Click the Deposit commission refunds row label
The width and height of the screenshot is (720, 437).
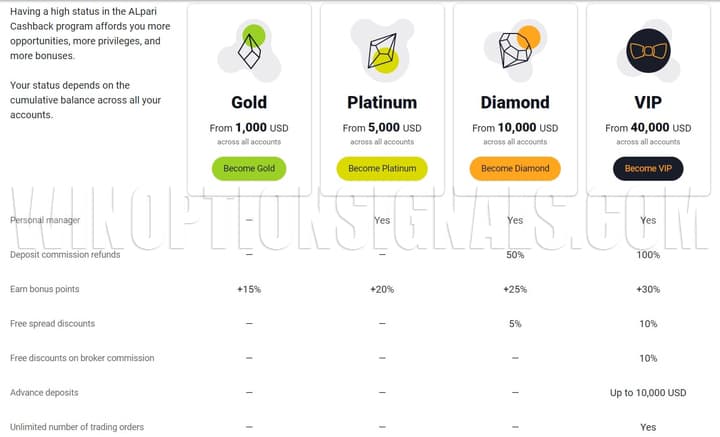click(x=65, y=255)
